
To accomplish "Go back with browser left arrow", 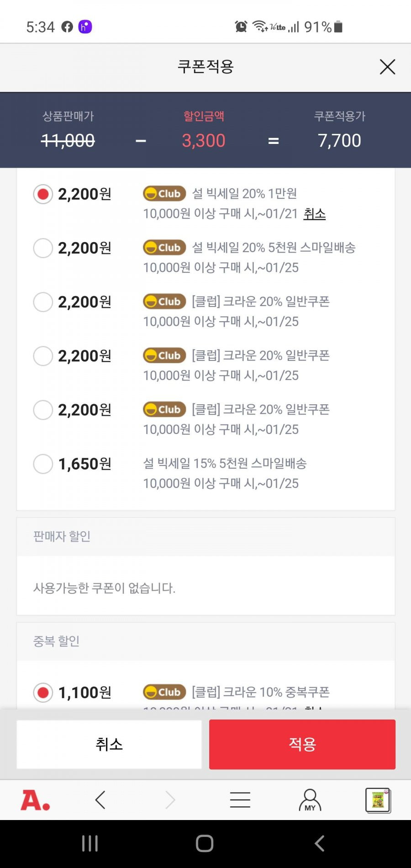I will coord(100,800).
